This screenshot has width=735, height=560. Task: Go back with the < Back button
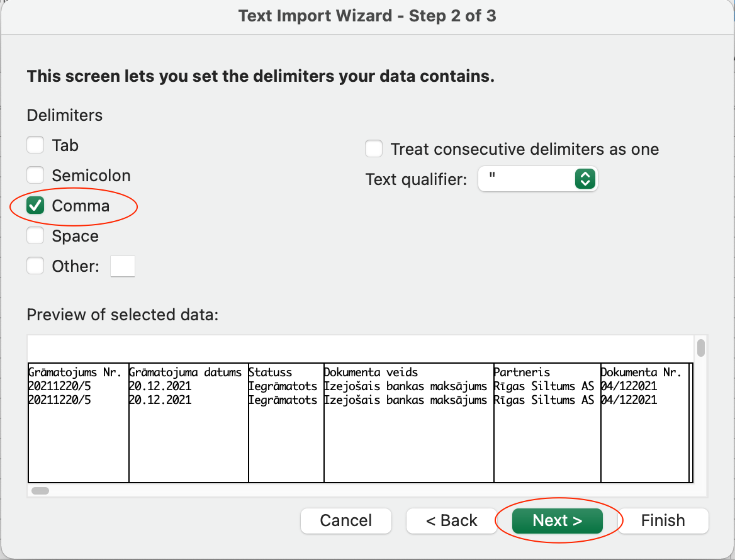[452, 520]
